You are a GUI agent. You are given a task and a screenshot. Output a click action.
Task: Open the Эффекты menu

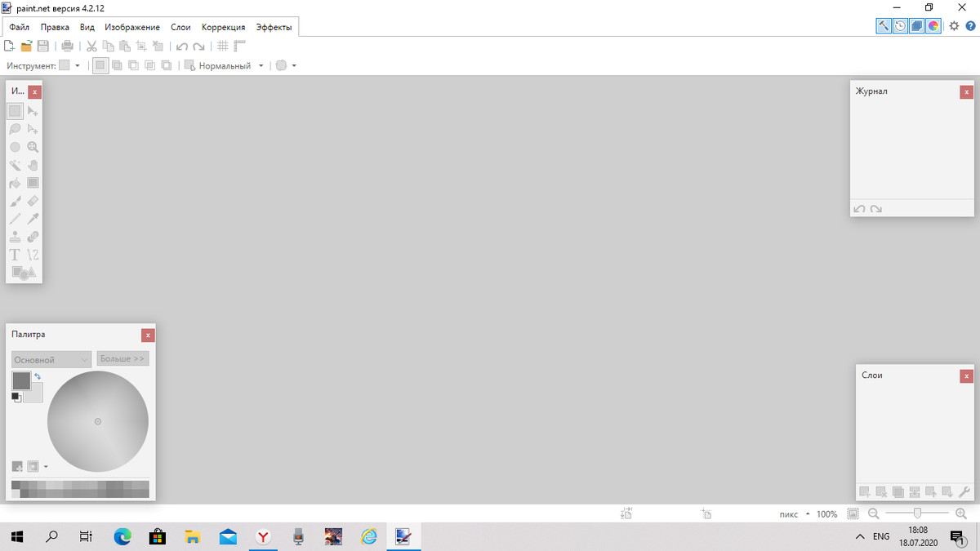tap(274, 27)
